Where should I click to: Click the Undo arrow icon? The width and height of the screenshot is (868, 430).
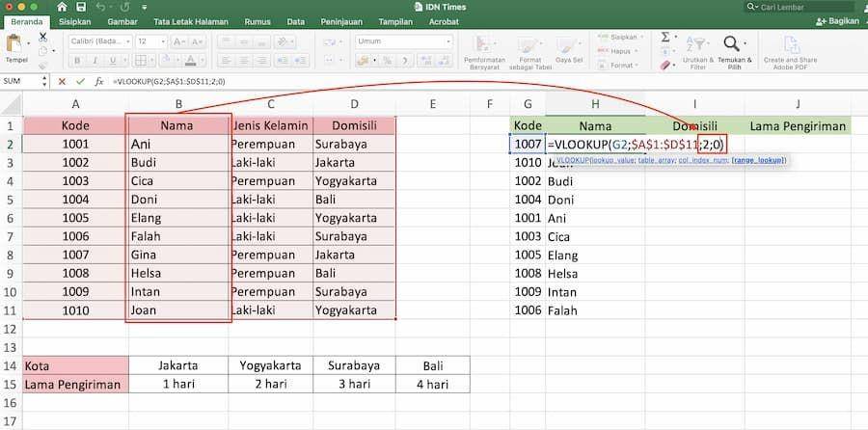[100, 7]
